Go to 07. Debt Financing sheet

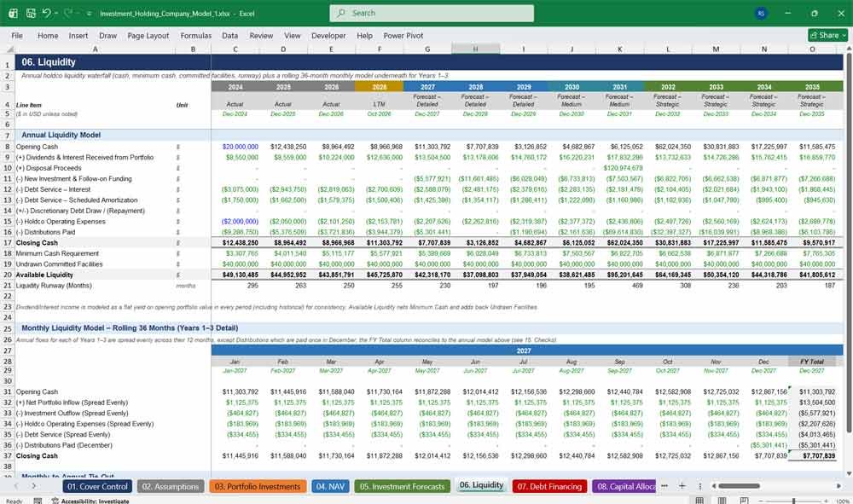[x=549, y=486]
